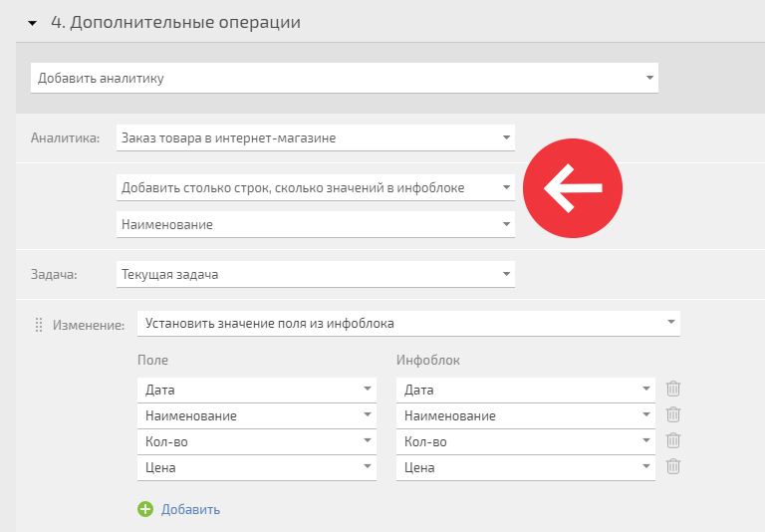Click the green plus icon next to Добавить
This screenshot has height=532, width=765.
click(145, 509)
